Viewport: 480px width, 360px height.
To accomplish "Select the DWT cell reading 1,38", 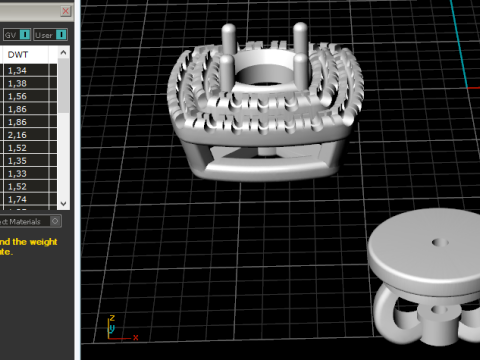I will (x=26, y=83).
